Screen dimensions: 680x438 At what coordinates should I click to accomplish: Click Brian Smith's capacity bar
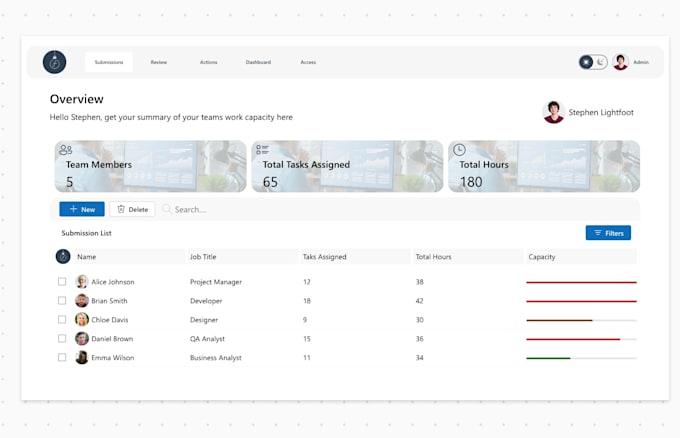(x=581, y=301)
